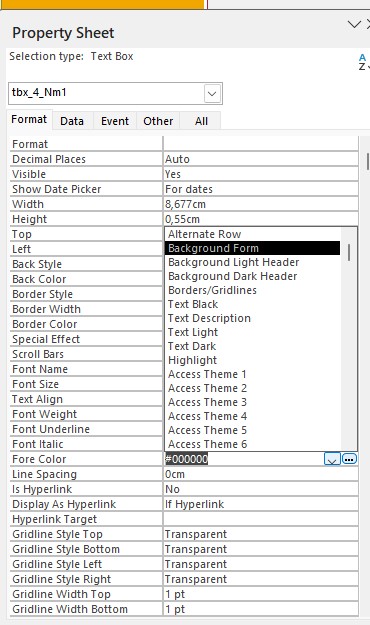Click the color list scrollbar thumb
This screenshot has width=370, height=625.
[x=349, y=252]
